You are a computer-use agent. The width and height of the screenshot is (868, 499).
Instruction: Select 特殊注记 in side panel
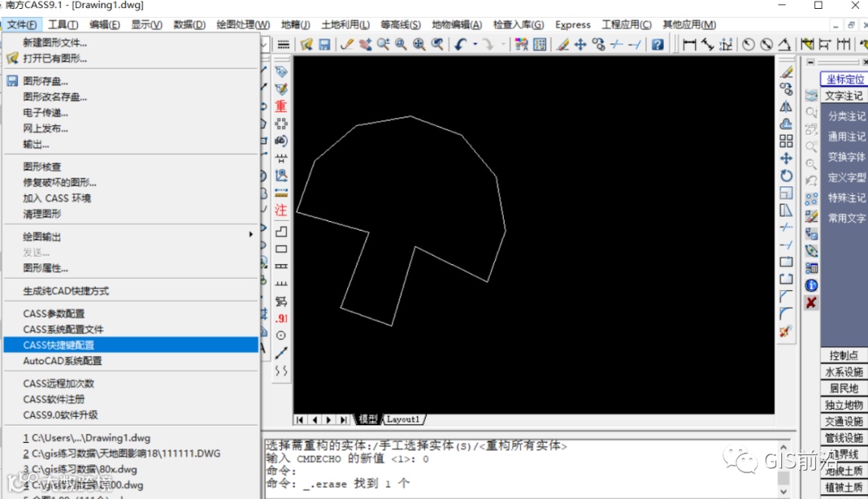(846, 198)
